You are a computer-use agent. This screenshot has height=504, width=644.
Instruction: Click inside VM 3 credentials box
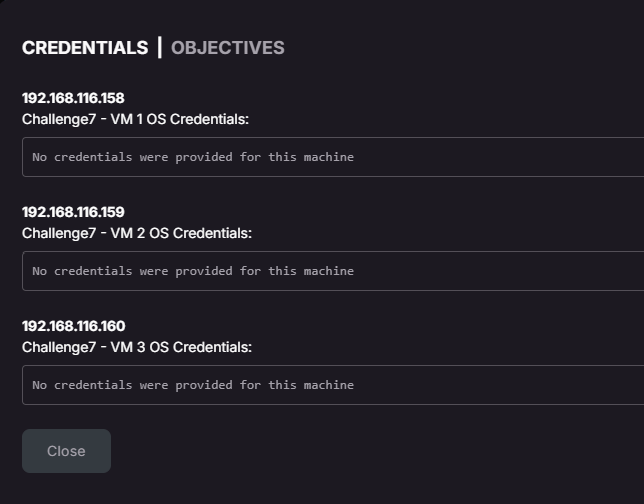333,385
